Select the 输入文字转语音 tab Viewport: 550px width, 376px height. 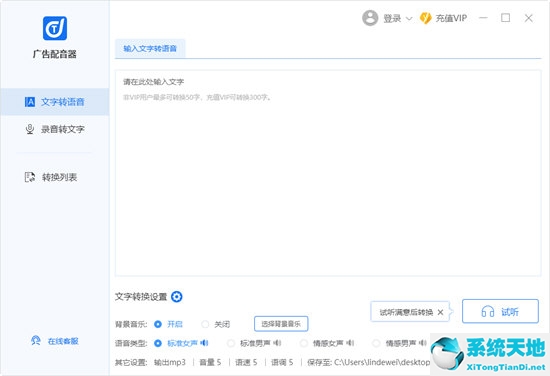tap(150, 48)
